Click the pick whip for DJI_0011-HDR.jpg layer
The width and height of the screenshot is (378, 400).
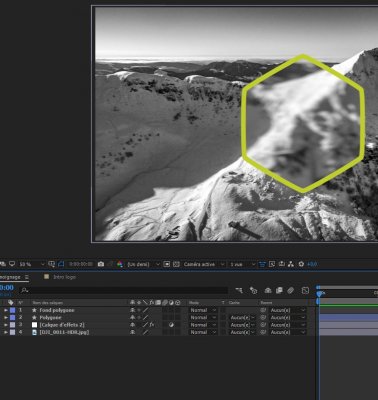(263, 332)
